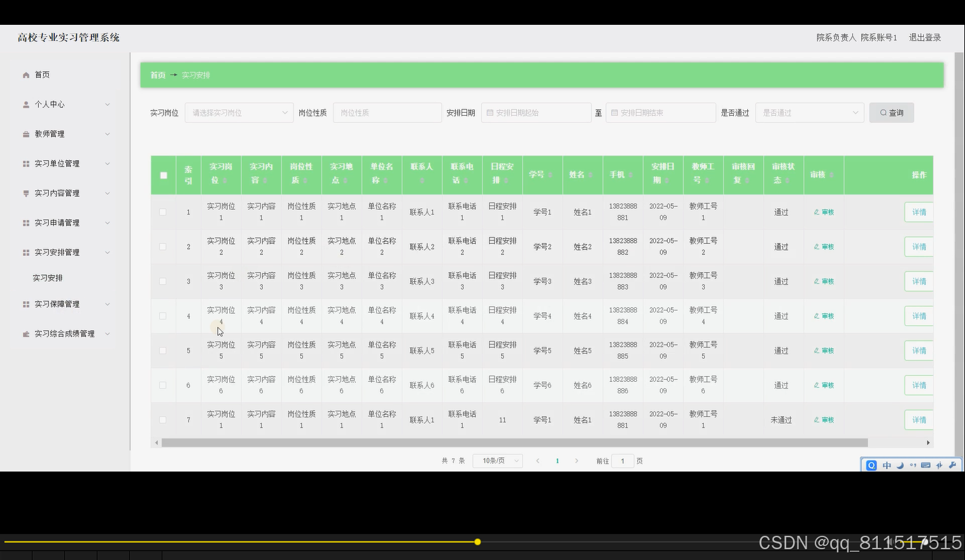Viewport: 965px width, 560px height.
Task: Click the 审核 edit icon in row 7
Action: point(817,420)
